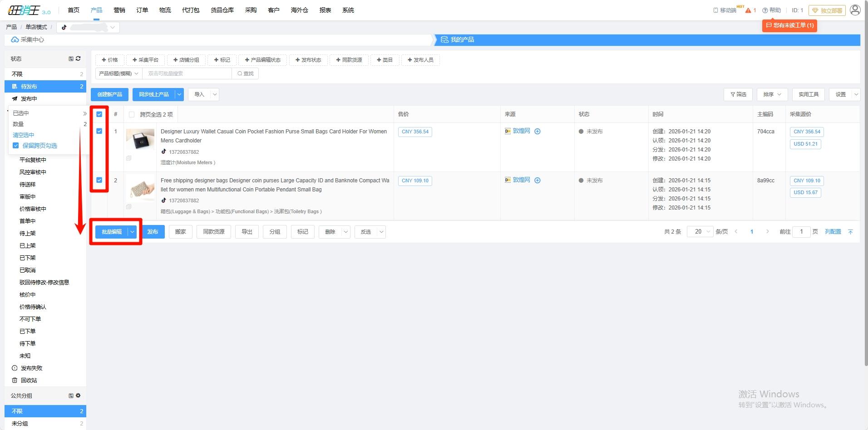The image size is (868, 430).
Task: Click the user avatar icon at top right
Action: click(855, 10)
